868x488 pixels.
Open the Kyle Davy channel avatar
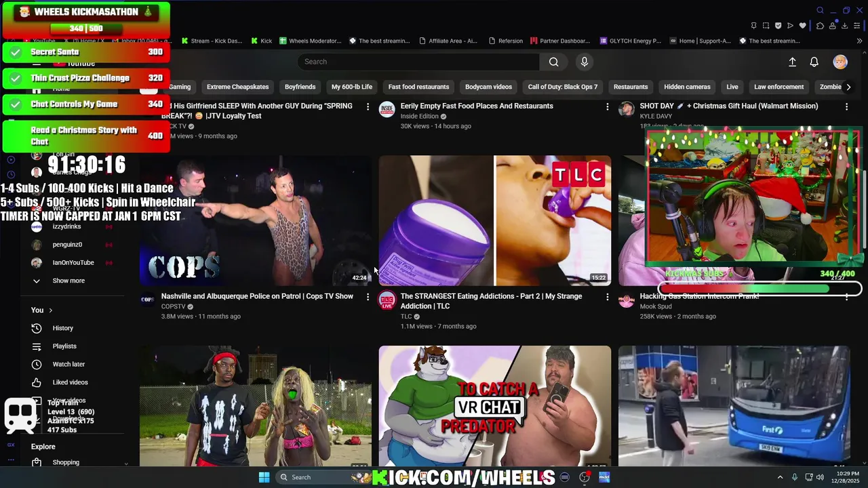(x=627, y=109)
